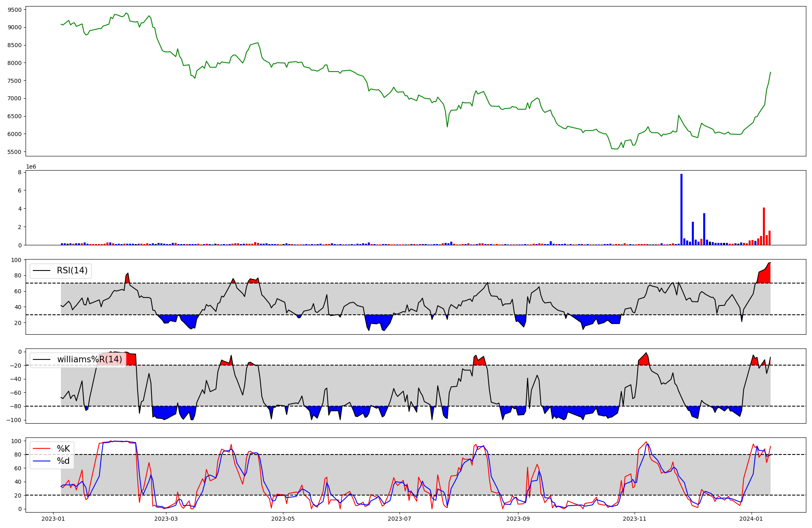Click the red %K legend line
812x528 pixels.
click(41, 449)
